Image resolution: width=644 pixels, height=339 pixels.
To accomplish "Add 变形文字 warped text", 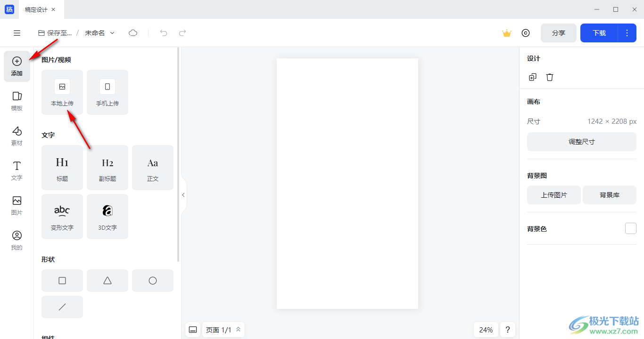I will (x=62, y=217).
